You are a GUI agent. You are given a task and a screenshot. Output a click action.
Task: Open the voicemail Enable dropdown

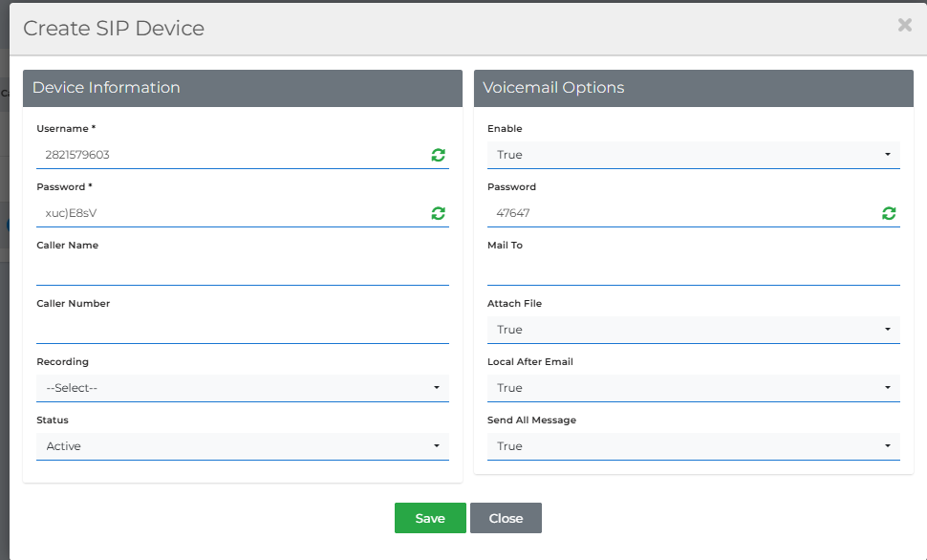693,155
